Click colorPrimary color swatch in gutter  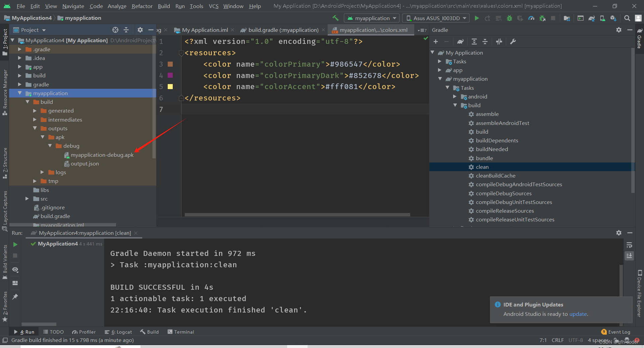170,64
